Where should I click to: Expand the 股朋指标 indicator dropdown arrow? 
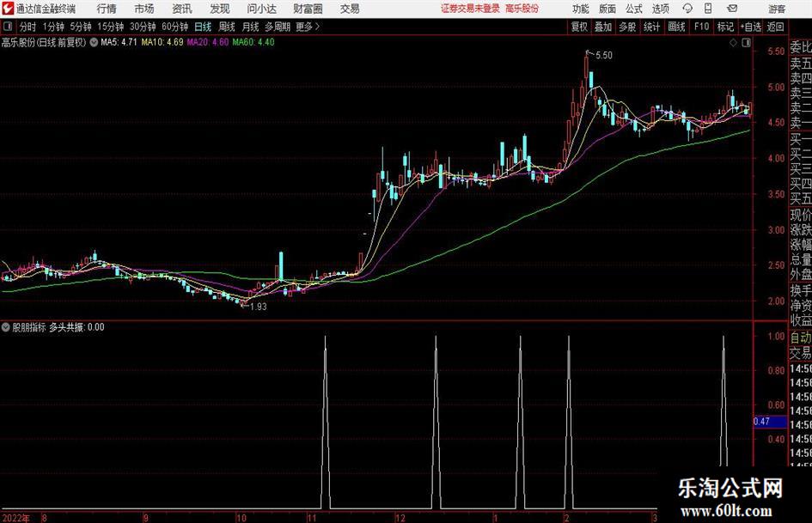pyautogui.click(x=6, y=327)
